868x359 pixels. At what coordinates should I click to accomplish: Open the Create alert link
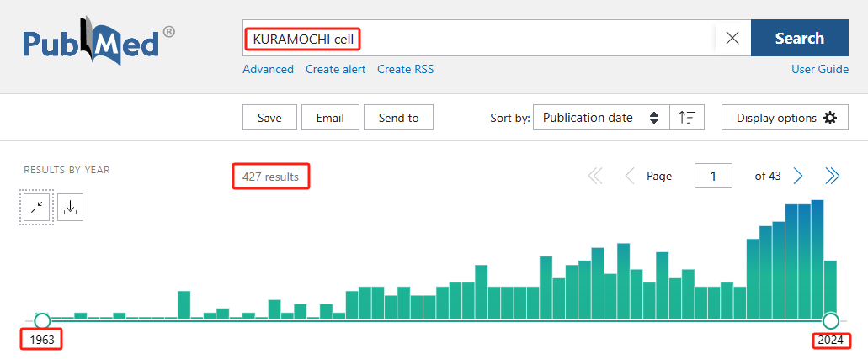coord(335,69)
